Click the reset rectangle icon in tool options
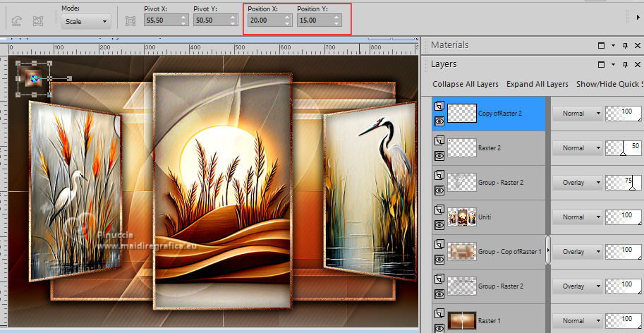 click(17, 21)
